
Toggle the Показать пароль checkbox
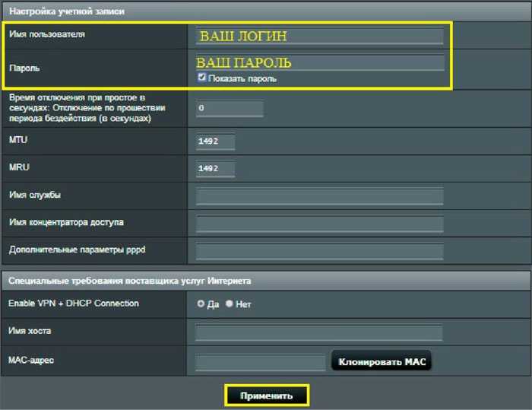click(201, 78)
